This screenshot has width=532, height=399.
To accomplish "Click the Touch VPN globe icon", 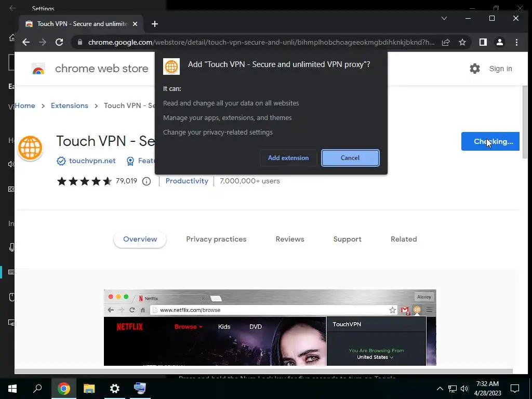I will point(30,148).
